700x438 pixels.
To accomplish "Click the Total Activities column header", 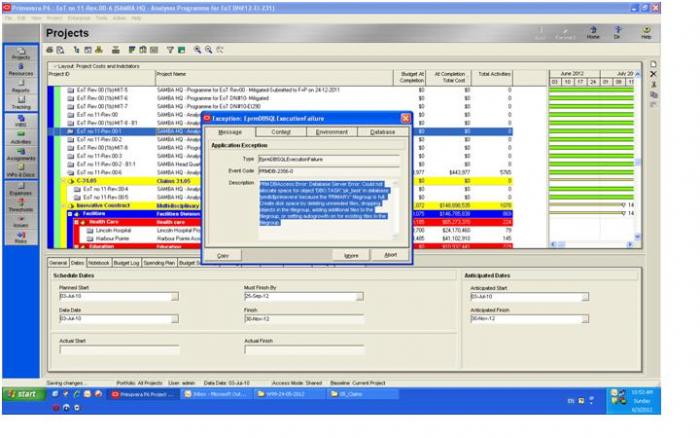I will [494, 78].
